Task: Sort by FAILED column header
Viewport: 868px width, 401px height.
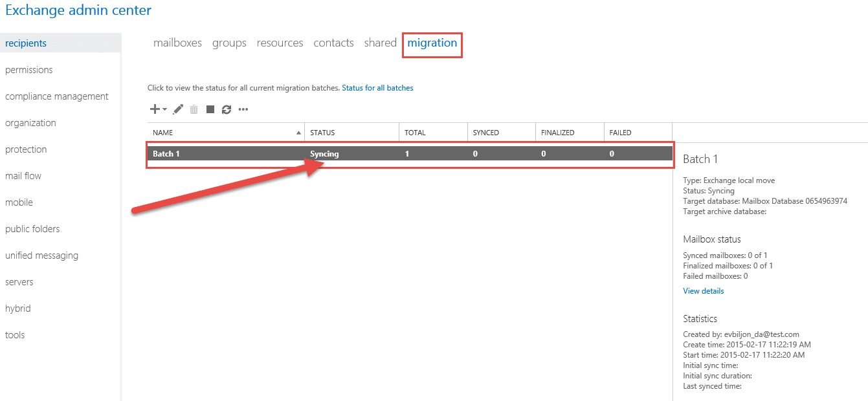Action: coord(638,133)
